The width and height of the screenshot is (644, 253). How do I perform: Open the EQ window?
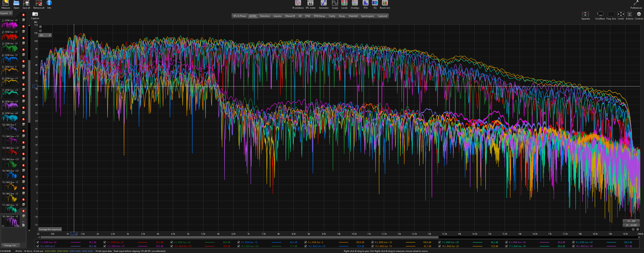375,4
